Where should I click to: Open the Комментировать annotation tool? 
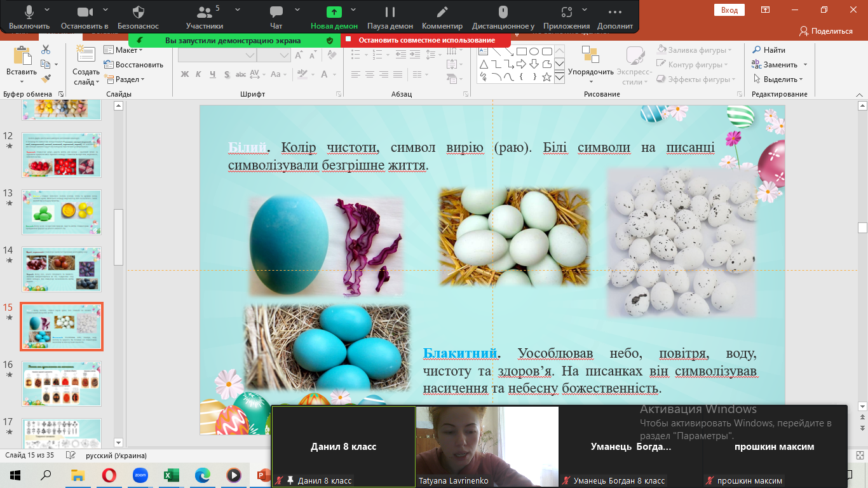[442, 17]
